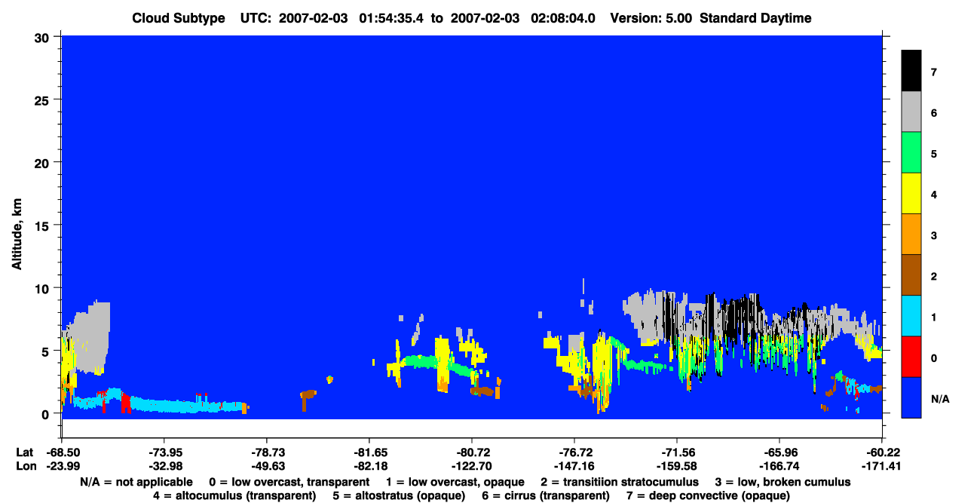The height and width of the screenshot is (503, 980).
Task: Click latitude value -76.72
Action: (x=574, y=452)
